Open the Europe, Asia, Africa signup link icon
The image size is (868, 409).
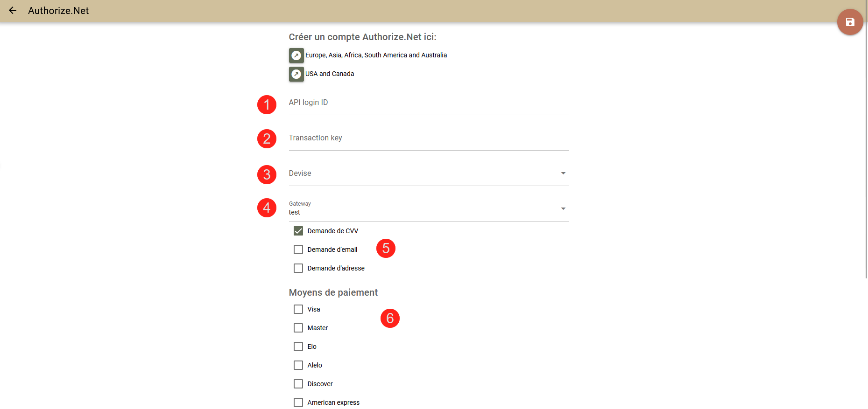[x=296, y=55]
